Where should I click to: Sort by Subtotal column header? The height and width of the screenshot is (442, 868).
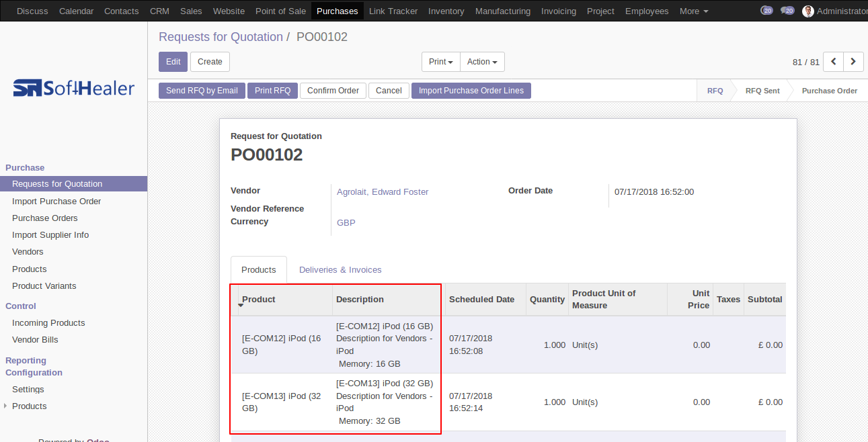(x=764, y=300)
